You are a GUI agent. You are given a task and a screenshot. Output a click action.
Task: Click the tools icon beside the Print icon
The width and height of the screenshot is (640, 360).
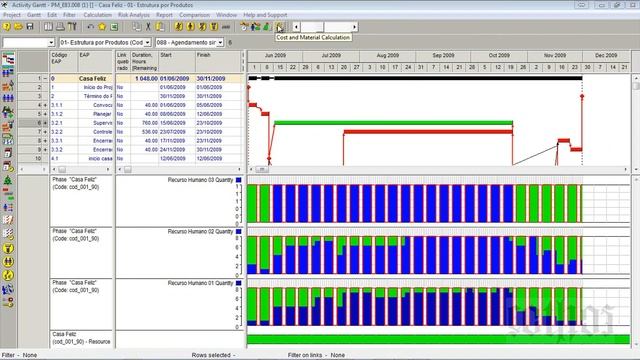(72, 27)
